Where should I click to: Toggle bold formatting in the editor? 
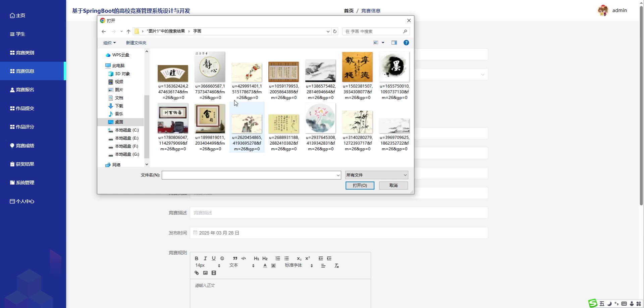(197, 258)
